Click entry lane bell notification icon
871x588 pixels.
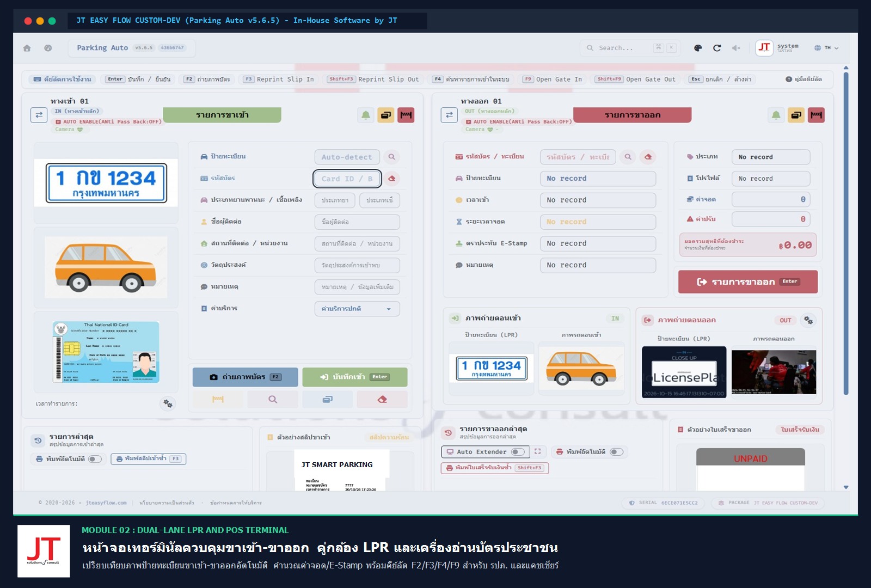click(366, 115)
